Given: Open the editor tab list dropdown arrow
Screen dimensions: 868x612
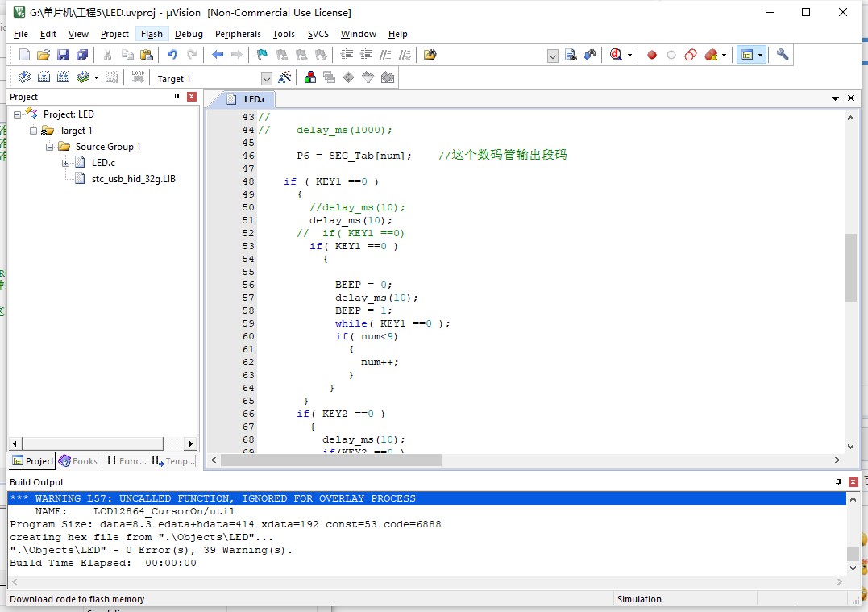Looking at the screenshot, I should click(835, 98).
